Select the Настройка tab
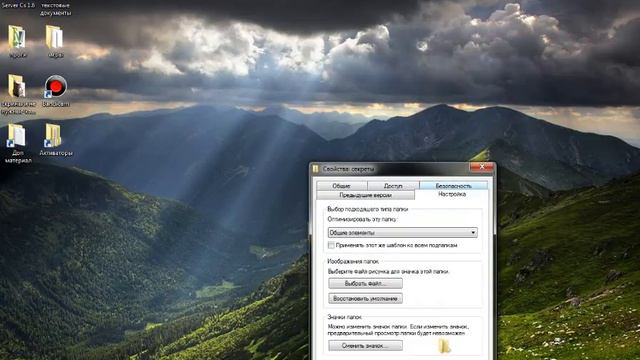640x360 pixels. click(x=451, y=195)
